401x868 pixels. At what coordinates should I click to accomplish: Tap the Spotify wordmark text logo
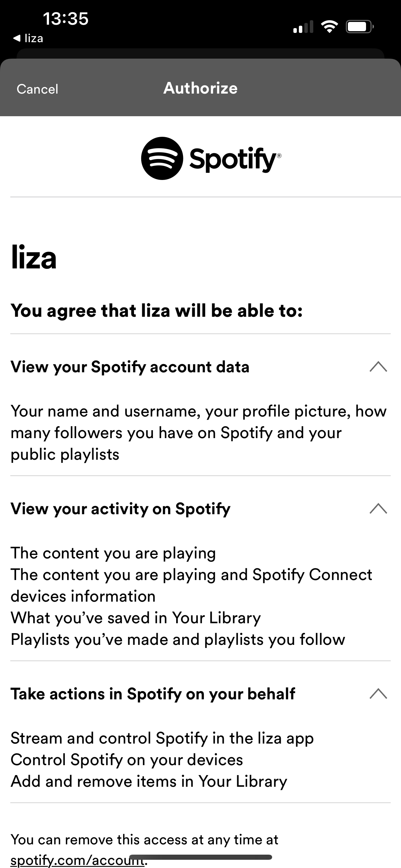tap(235, 159)
